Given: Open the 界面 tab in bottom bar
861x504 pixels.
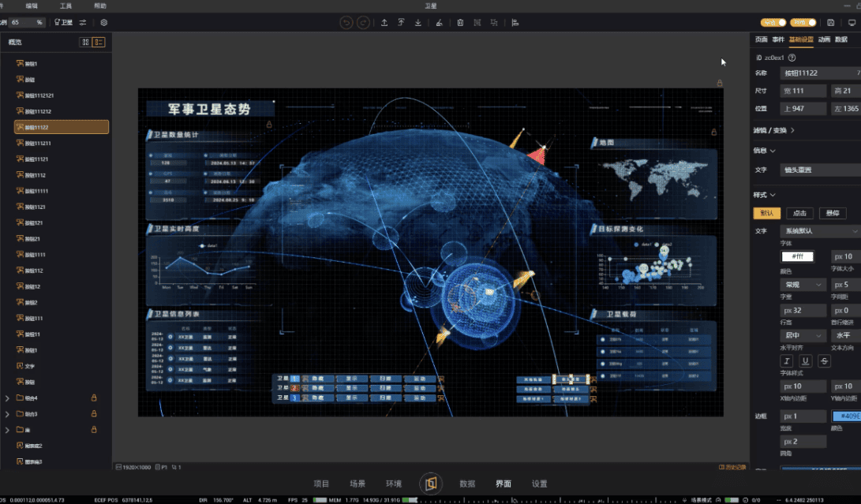Looking at the screenshot, I should pos(503,483).
